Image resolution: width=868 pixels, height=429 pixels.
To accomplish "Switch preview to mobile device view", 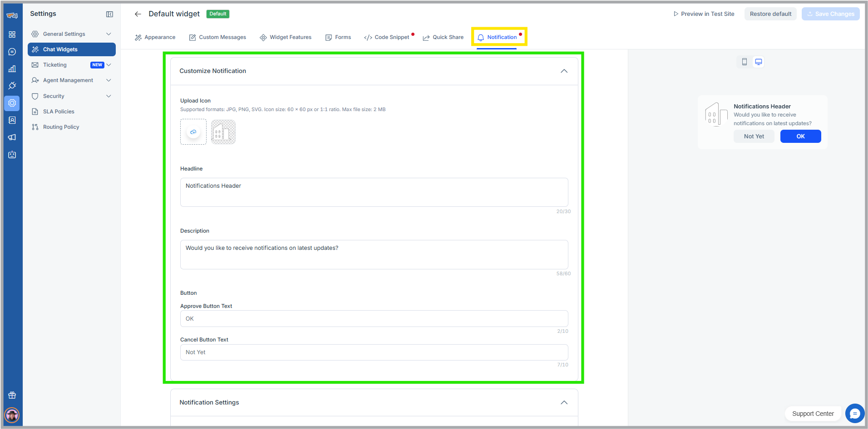I will [744, 62].
